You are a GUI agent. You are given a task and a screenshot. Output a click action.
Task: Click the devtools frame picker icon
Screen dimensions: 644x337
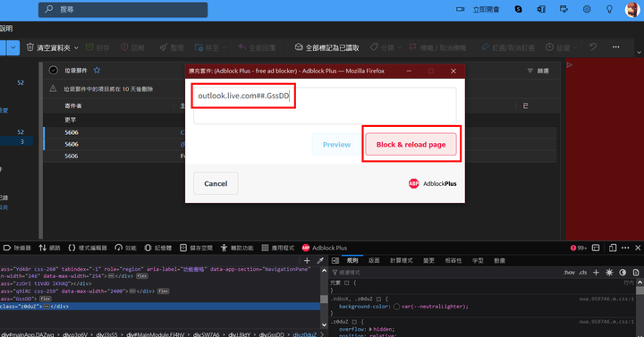coord(596,248)
